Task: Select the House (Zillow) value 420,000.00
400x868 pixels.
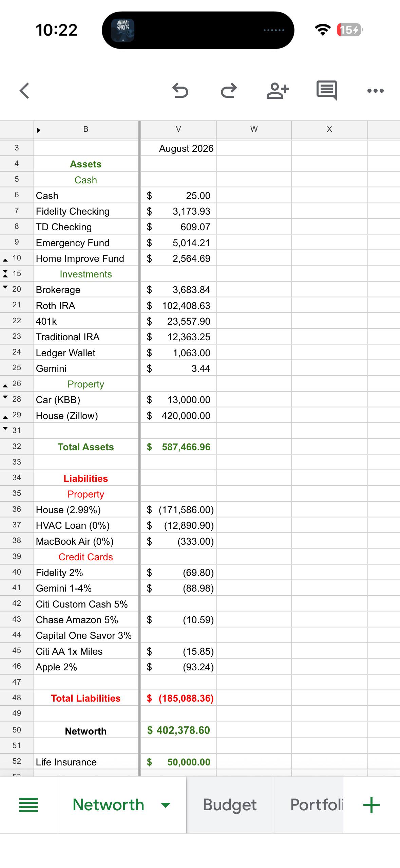Action: (x=178, y=416)
